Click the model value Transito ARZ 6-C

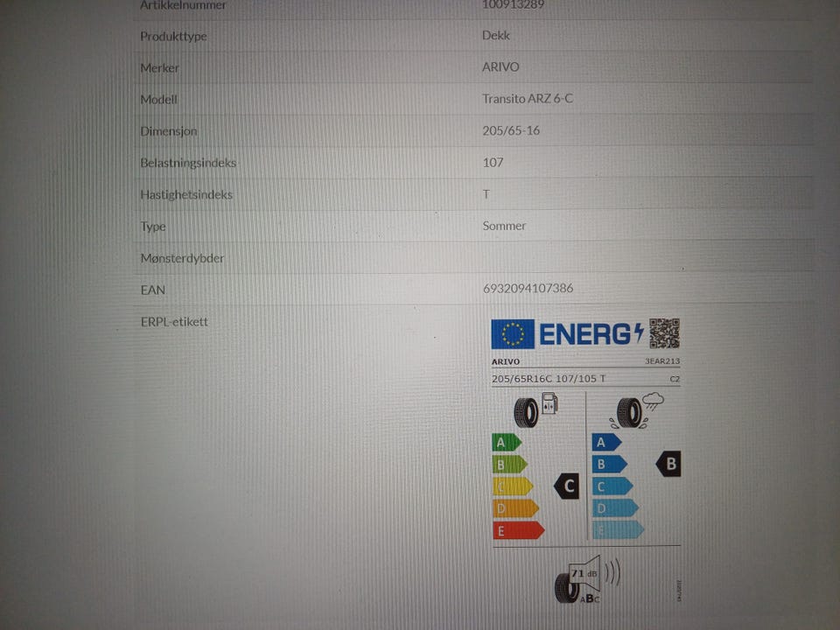527,99
